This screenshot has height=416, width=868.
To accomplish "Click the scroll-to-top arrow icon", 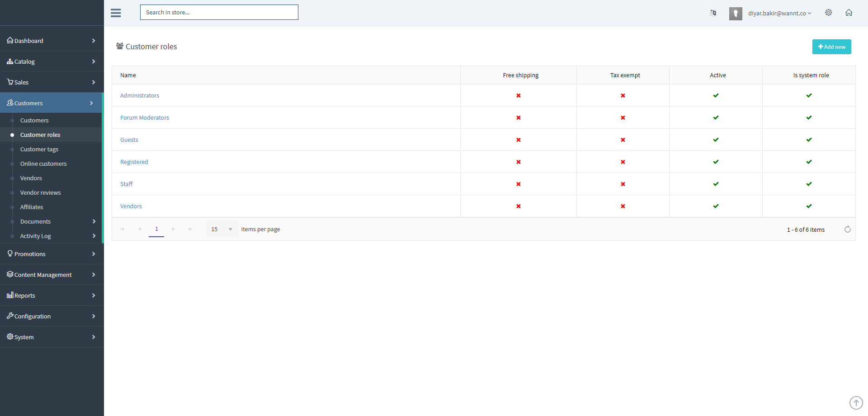I will (856, 402).
